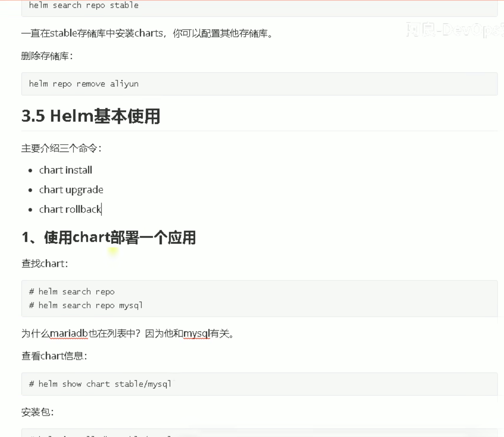Place cursor in the stable存储库 paragraph
Image resolution: width=504 pixels, height=437 pixels.
[x=146, y=33]
